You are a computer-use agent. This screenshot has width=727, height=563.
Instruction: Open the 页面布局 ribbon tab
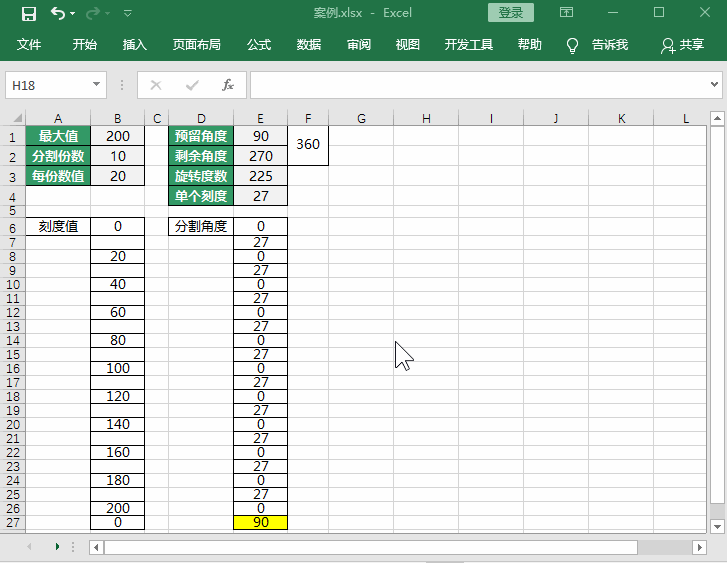pos(197,45)
